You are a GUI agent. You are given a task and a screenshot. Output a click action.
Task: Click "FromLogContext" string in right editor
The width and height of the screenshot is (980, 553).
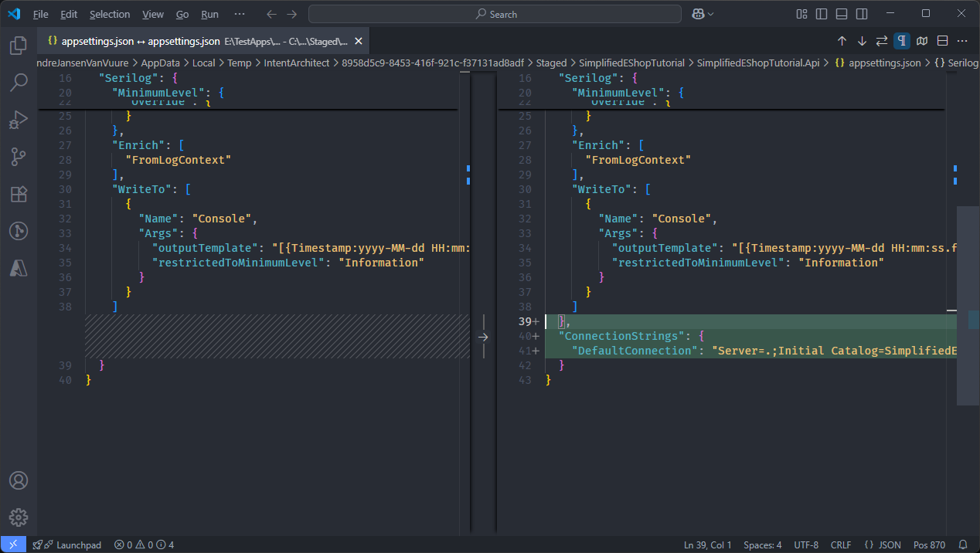pos(638,160)
